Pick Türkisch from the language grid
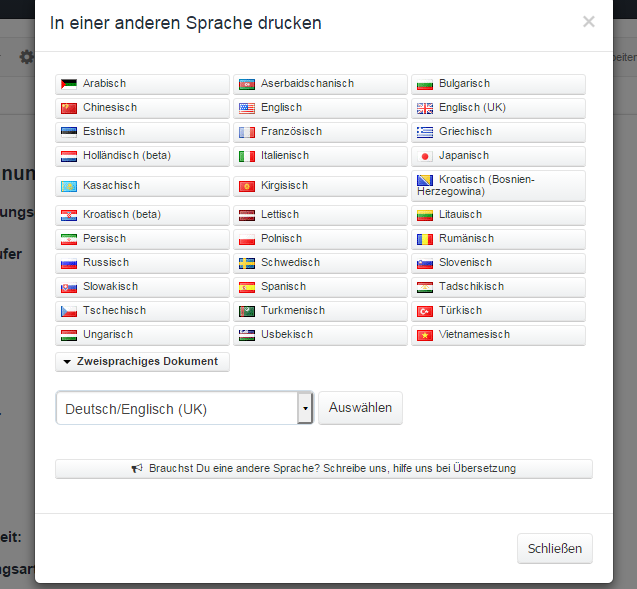This screenshot has height=589, width=637. (x=498, y=311)
